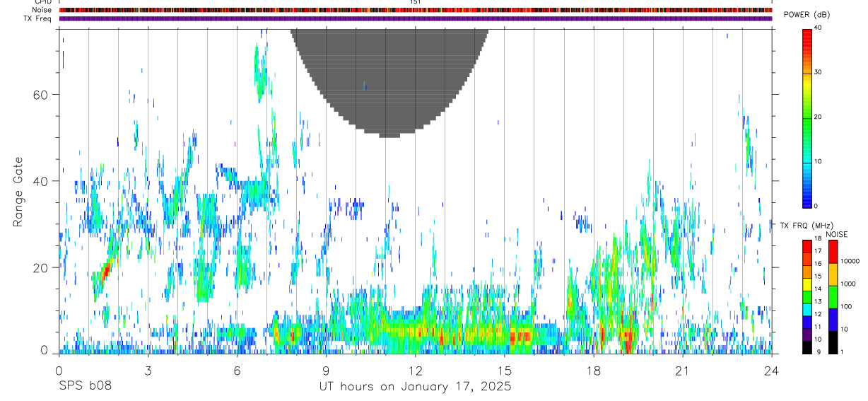Click the cyan 12 MHz TX frequency swatch
The image size is (868, 401).
tap(807, 310)
